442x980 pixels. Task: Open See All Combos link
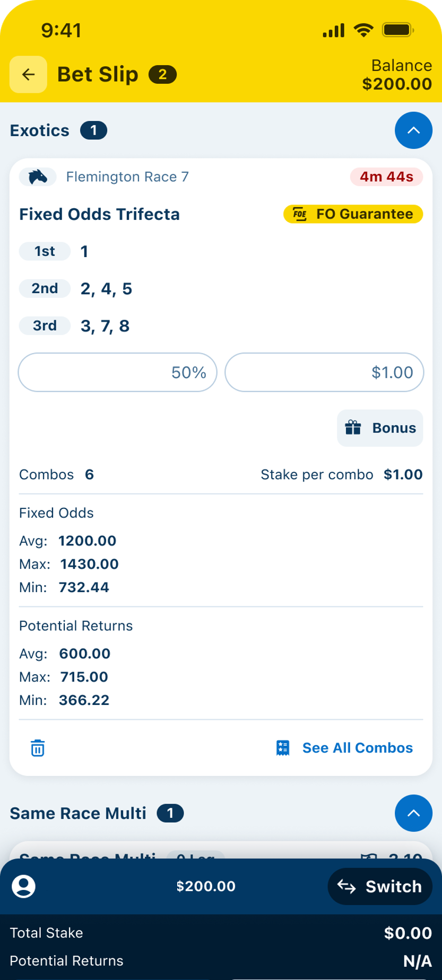pos(357,748)
